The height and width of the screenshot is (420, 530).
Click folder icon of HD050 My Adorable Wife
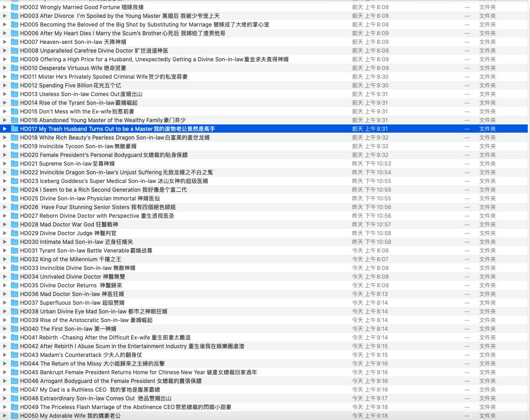15,416
